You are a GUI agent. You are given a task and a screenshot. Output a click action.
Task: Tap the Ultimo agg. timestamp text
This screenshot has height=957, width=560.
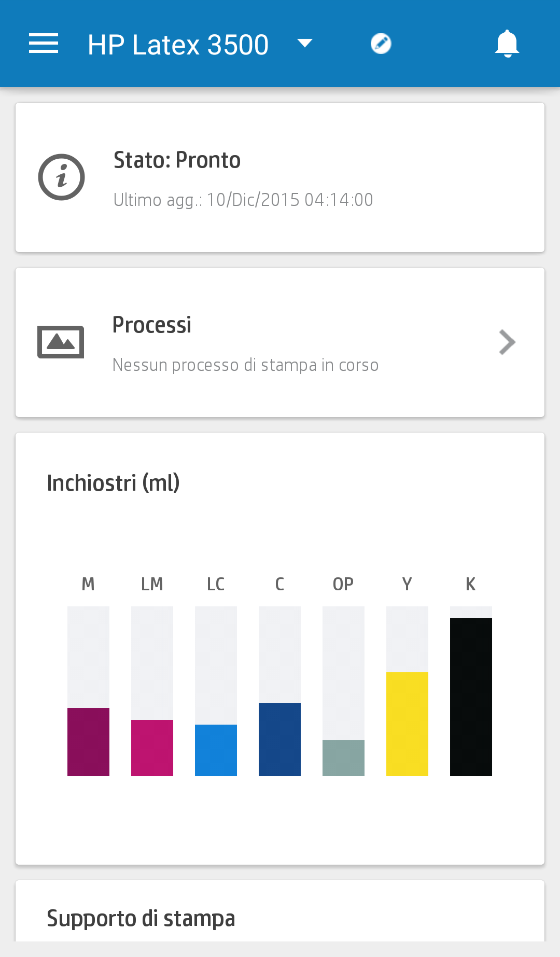point(243,200)
